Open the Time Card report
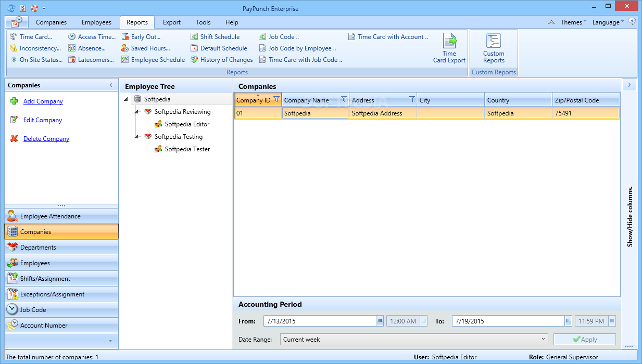 point(31,37)
